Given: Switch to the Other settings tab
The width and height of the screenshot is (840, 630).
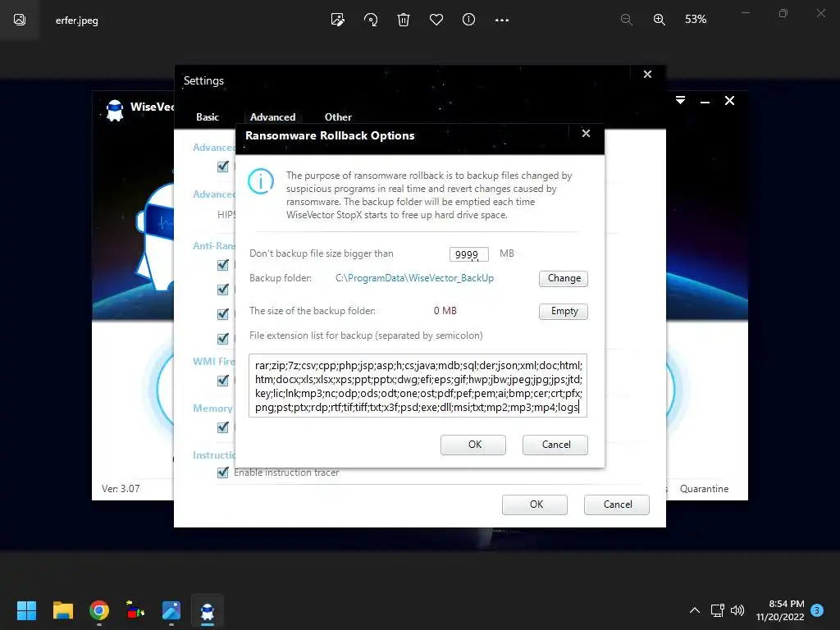Looking at the screenshot, I should coord(338,116).
